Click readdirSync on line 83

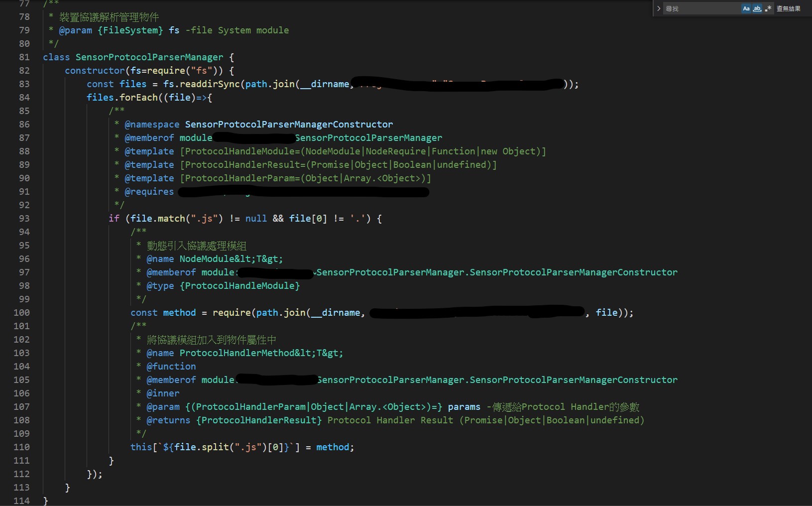210,84
